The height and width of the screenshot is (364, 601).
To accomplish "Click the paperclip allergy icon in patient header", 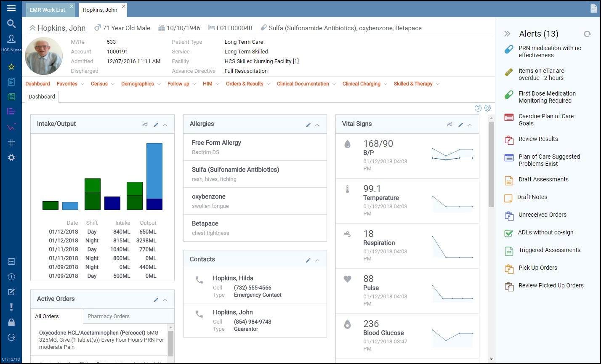I will (x=264, y=28).
